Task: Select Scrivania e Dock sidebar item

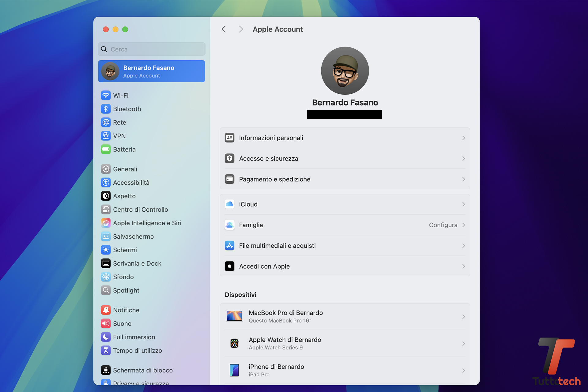Action: [x=137, y=263]
